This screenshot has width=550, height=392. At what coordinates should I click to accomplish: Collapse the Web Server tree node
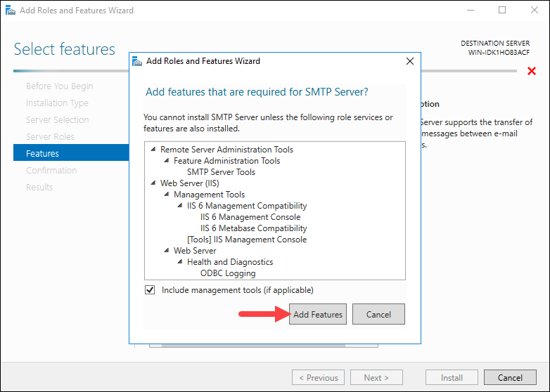click(x=167, y=250)
